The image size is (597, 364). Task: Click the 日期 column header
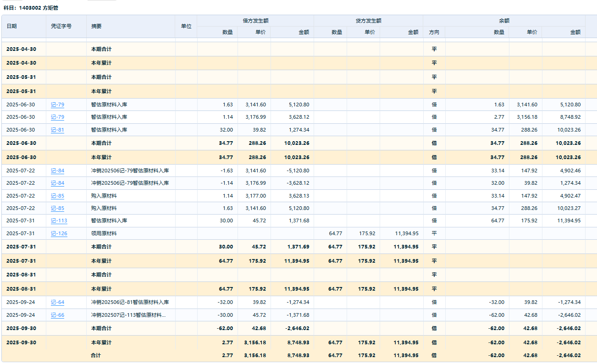pos(12,27)
